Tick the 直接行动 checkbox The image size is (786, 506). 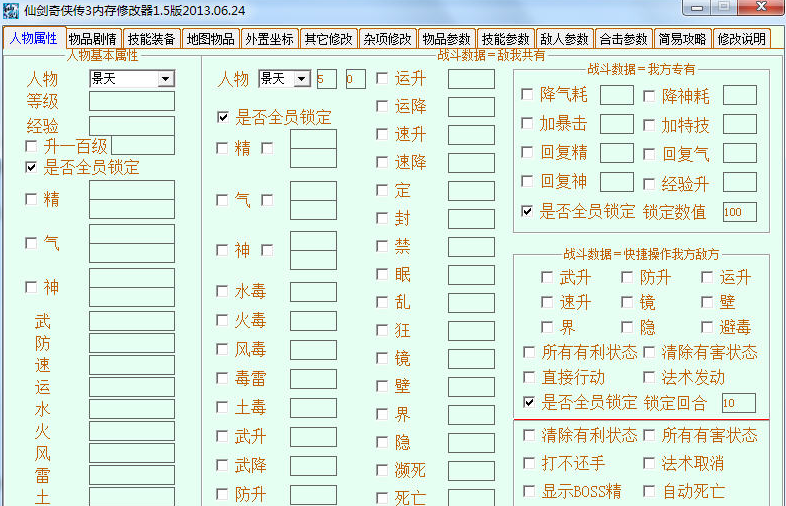(x=529, y=377)
